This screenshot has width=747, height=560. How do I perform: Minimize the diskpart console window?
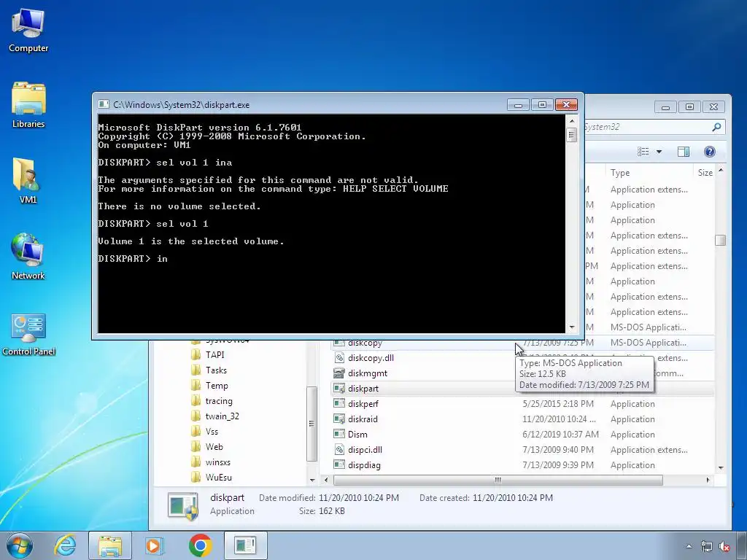[519, 105]
